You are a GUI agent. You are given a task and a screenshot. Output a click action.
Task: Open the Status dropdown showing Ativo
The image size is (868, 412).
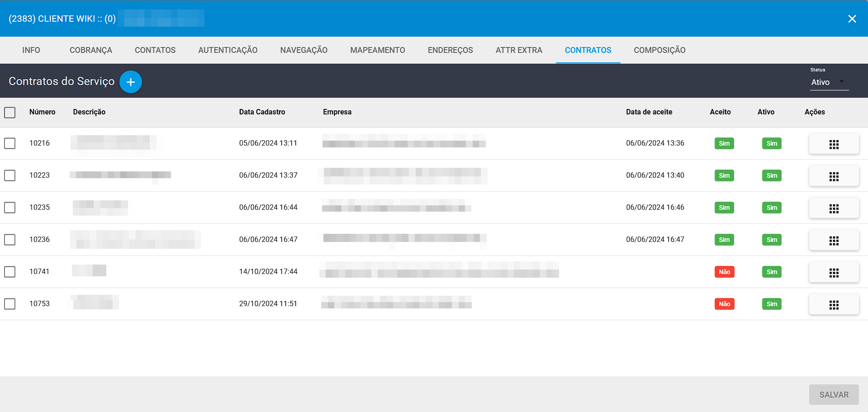(x=829, y=82)
